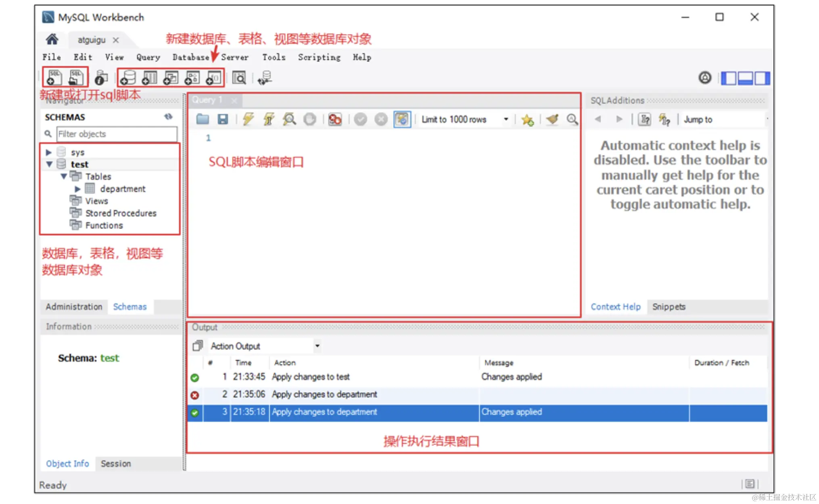The image size is (819, 504).
Task: Expand the department table
Action: 77,189
